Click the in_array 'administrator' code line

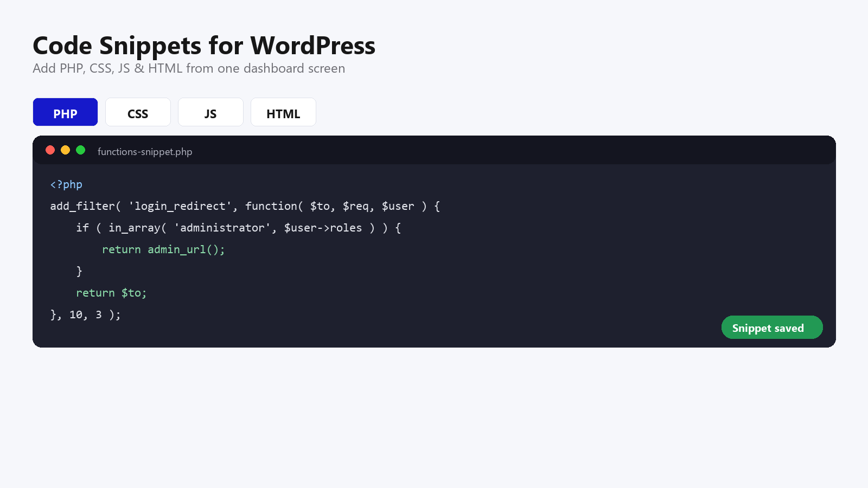point(239,228)
